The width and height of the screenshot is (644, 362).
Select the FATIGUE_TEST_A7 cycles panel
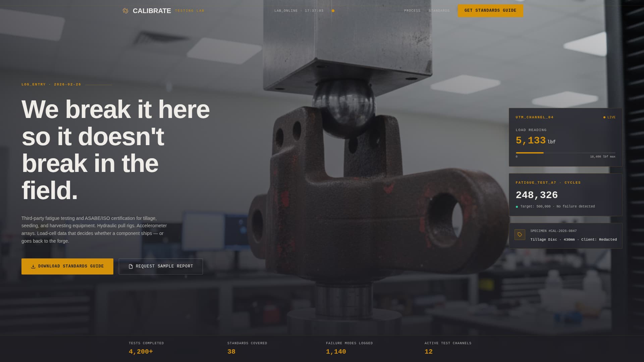pos(565,194)
